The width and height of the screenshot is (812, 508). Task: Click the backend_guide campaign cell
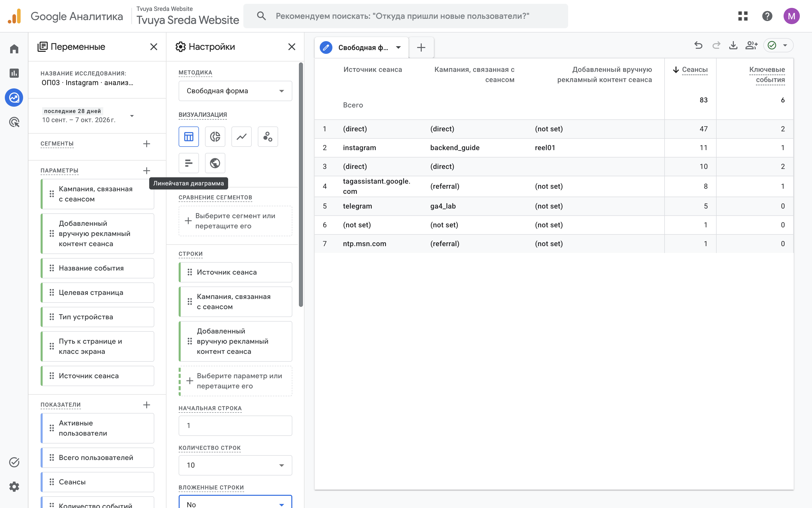(455, 148)
